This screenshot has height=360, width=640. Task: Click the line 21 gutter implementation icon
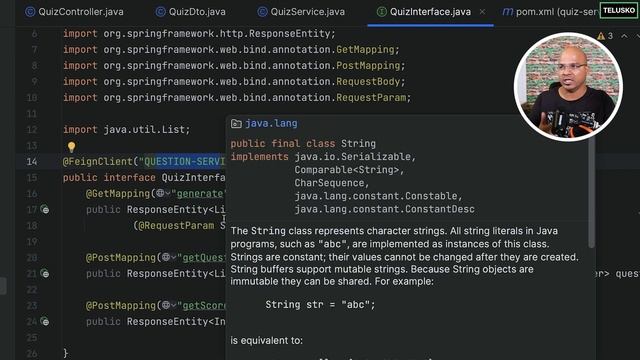(45, 274)
